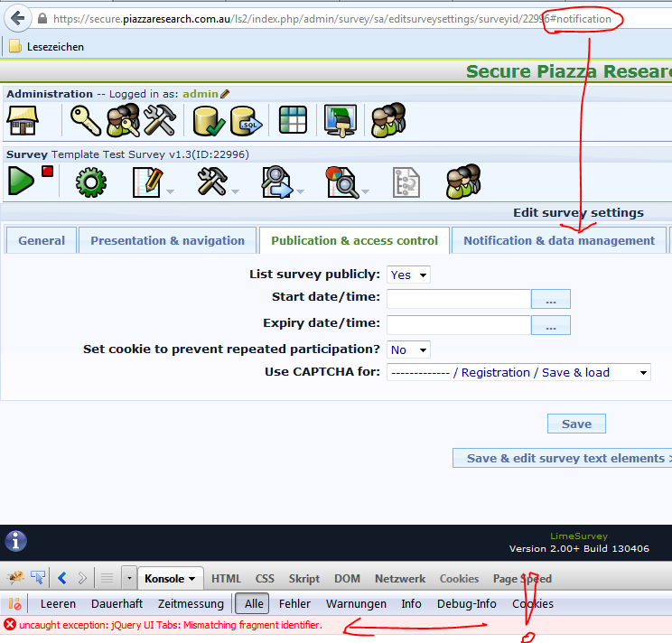
Task: Click the blue info icon in footer
Action: coord(15,541)
